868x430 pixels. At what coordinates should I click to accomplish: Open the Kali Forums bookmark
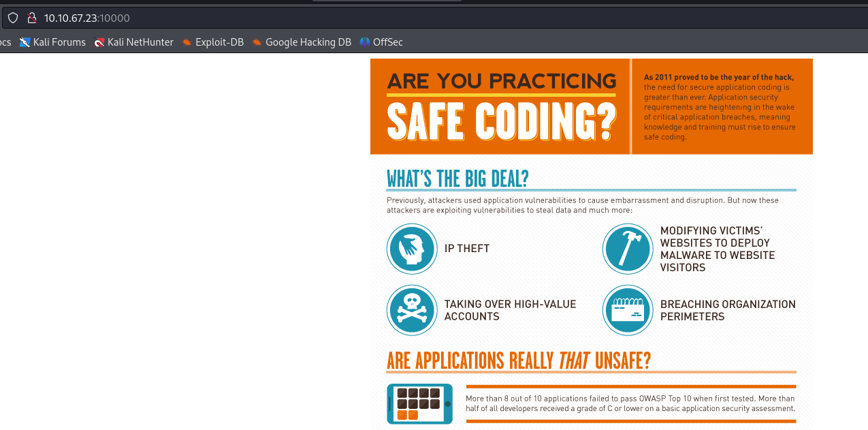click(x=53, y=42)
